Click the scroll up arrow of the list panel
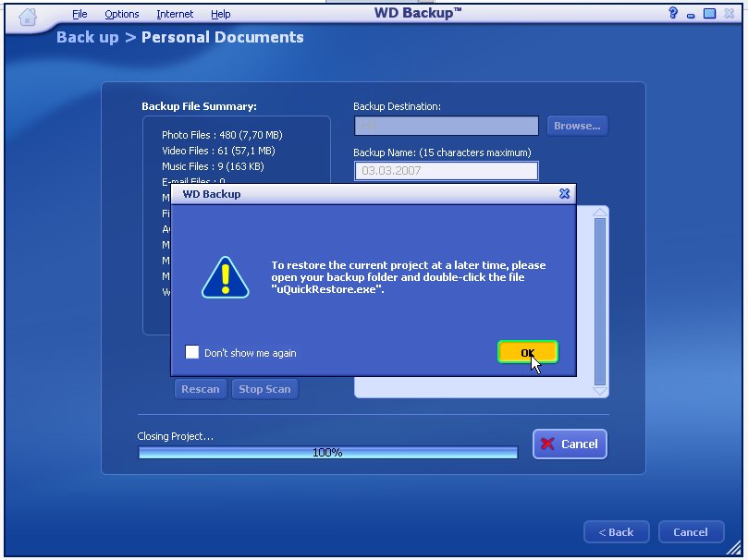 [x=600, y=212]
